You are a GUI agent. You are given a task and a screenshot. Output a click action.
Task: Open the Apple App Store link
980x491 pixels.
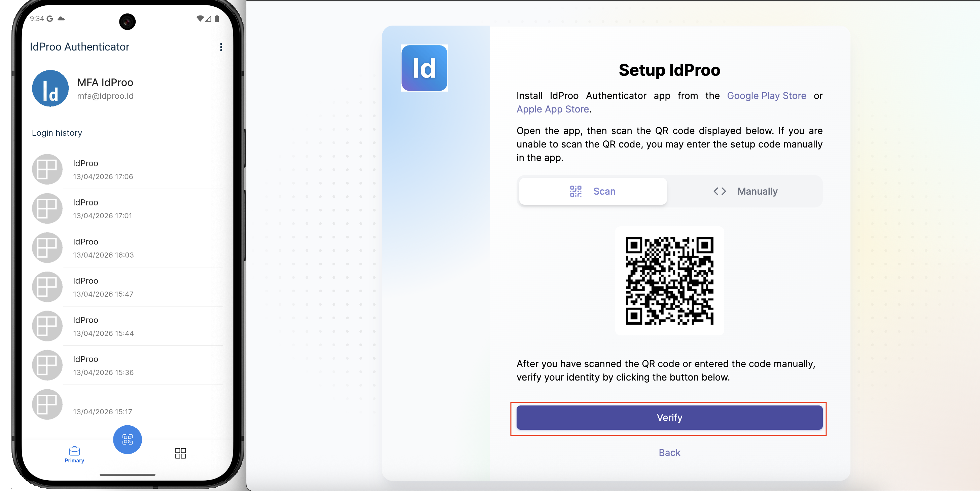[552, 109]
